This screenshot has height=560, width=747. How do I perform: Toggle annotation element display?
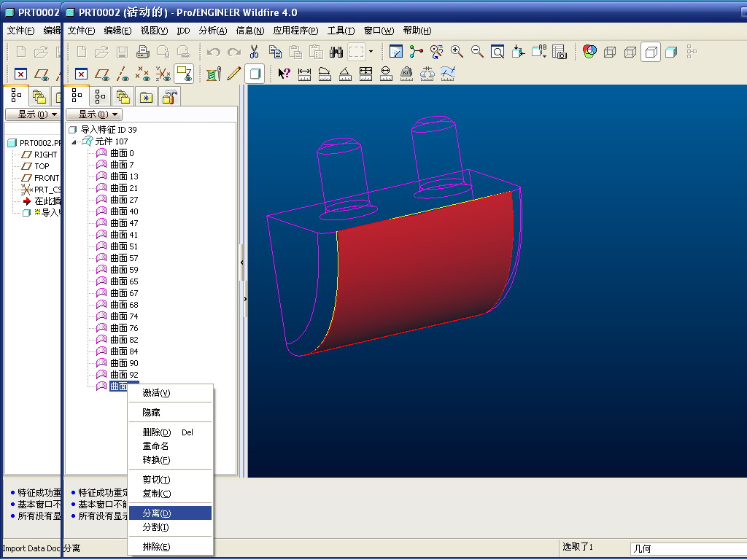[184, 74]
